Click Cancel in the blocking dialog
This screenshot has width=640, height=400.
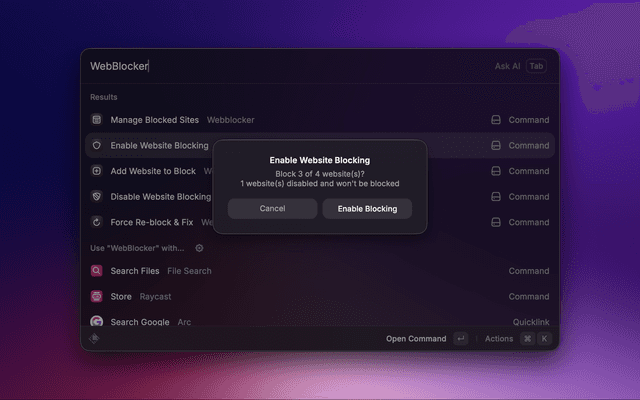[272, 209]
